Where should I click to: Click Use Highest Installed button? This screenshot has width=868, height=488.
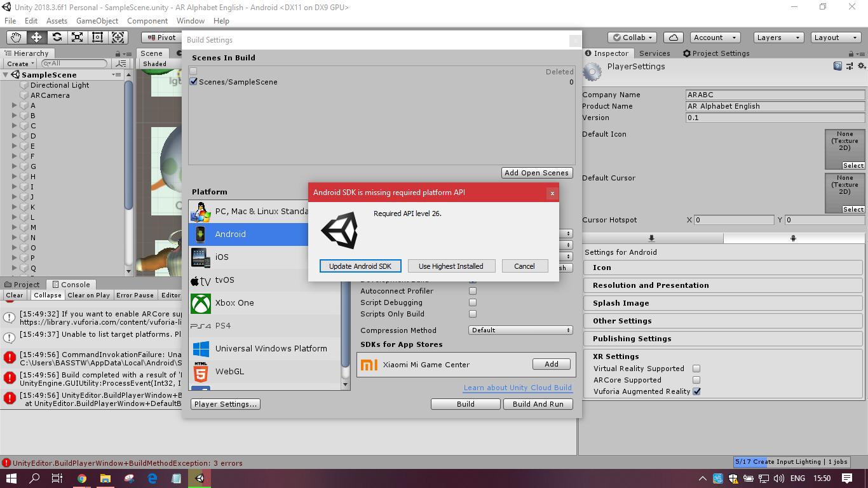[x=451, y=266]
